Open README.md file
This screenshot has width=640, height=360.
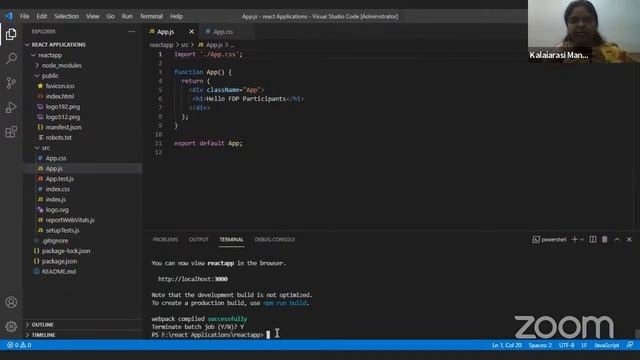(58, 271)
